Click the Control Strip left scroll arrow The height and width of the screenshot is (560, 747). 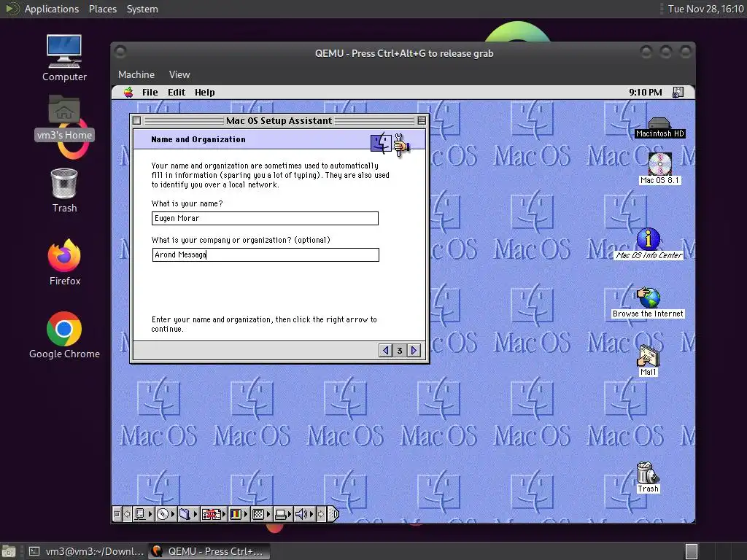[127, 514]
